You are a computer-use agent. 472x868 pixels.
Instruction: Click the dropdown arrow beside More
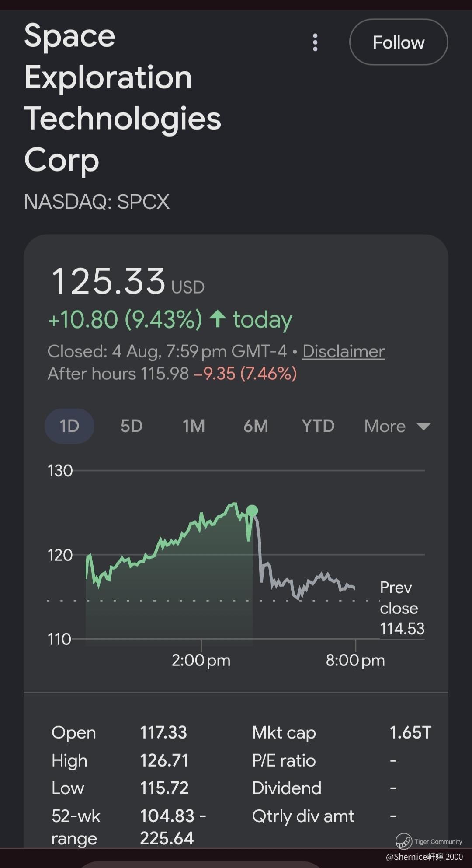(x=423, y=427)
